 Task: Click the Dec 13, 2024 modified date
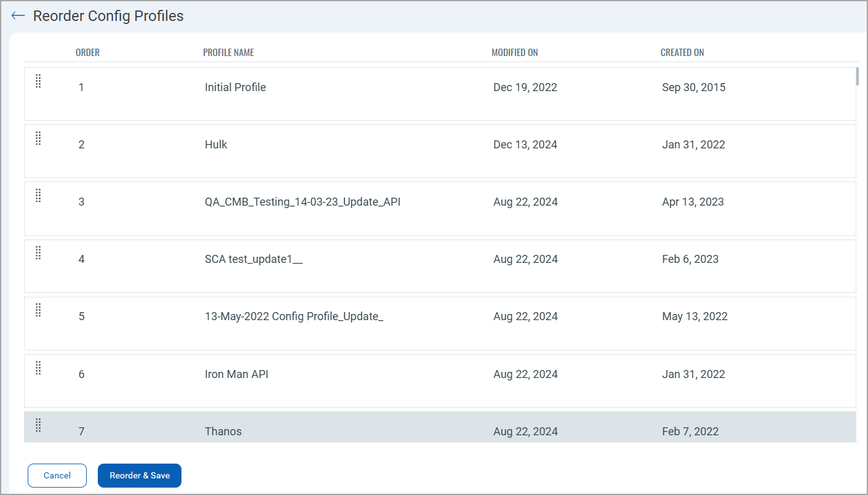point(525,145)
